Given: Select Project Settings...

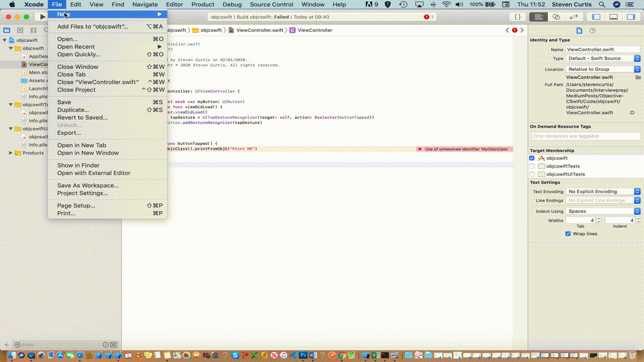Looking at the screenshot, I should 107,193.
